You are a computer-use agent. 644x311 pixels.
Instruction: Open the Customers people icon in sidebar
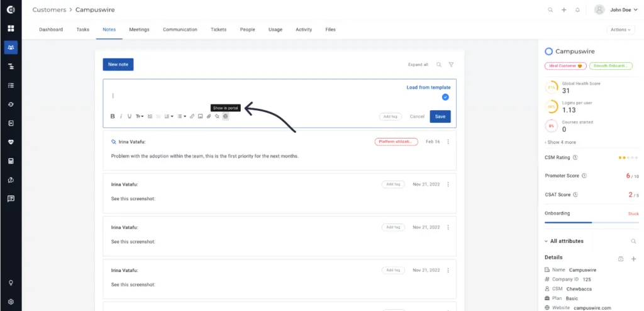pyautogui.click(x=11, y=47)
